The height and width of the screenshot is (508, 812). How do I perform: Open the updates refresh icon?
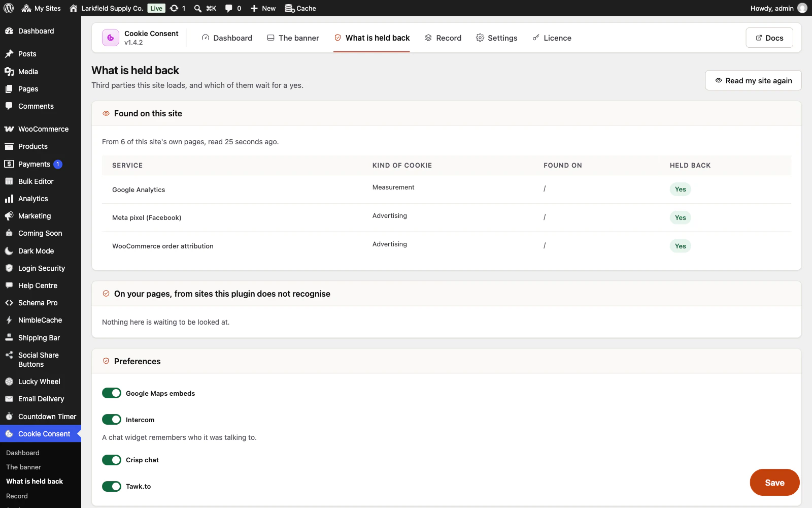(x=174, y=8)
